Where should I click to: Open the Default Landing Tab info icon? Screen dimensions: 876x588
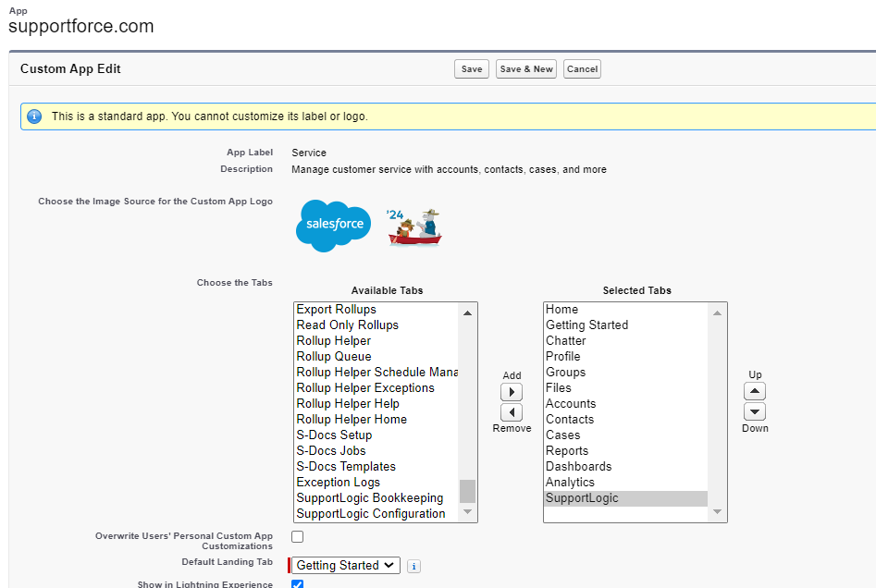[413, 566]
